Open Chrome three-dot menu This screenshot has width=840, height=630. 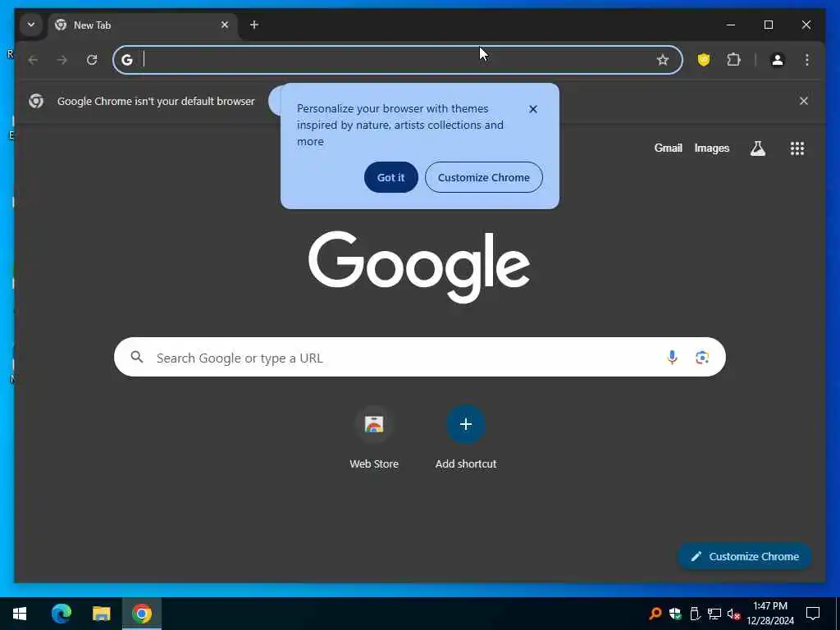tap(807, 60)
